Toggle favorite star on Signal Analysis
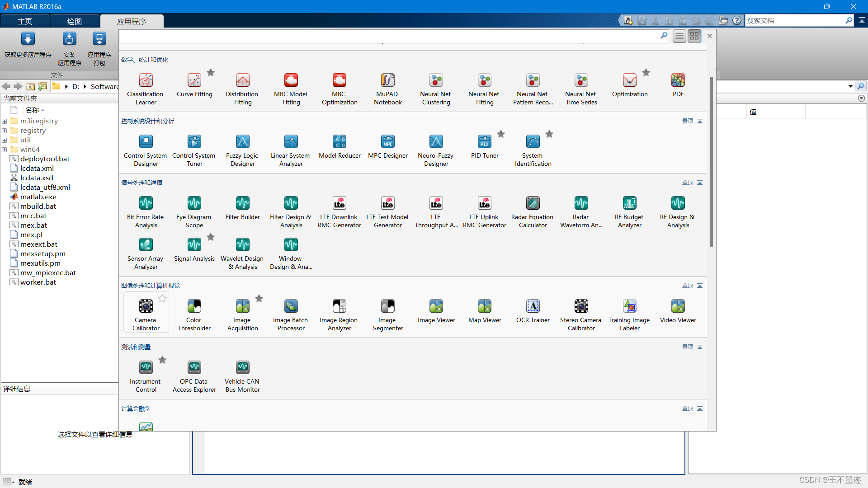This screenshot has height=488, width=868. pyautogui.click(x=211, y=237)
